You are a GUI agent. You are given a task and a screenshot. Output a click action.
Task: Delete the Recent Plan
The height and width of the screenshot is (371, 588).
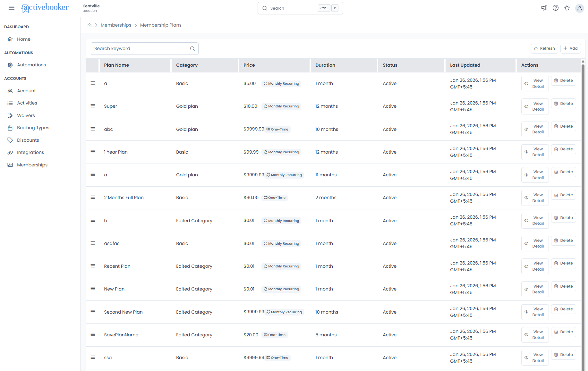[x=563, y=263]
